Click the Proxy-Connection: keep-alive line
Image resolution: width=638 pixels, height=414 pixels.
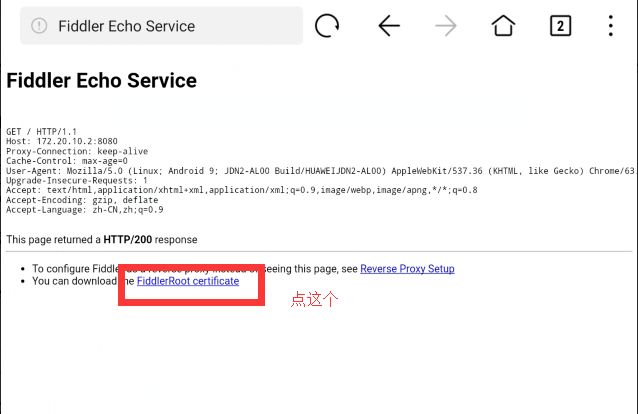(77, 151)
